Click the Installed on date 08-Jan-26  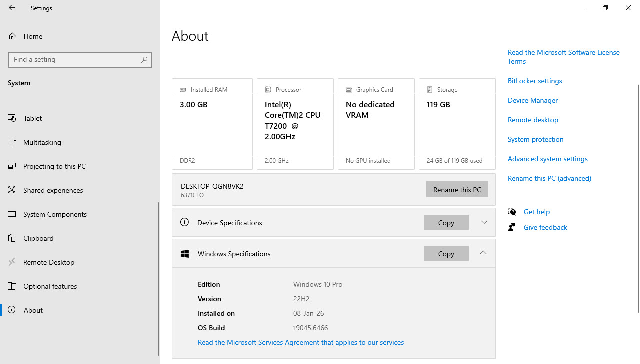308,313
